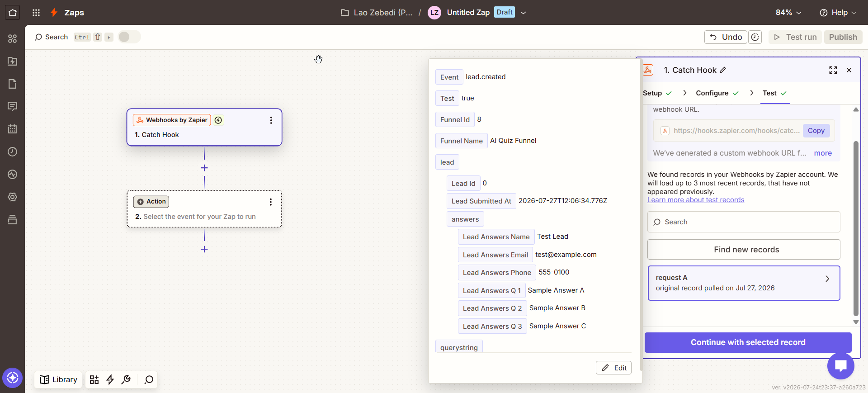Open the history clock sidebar icon

pyautogui.click(x=12, y=152)
